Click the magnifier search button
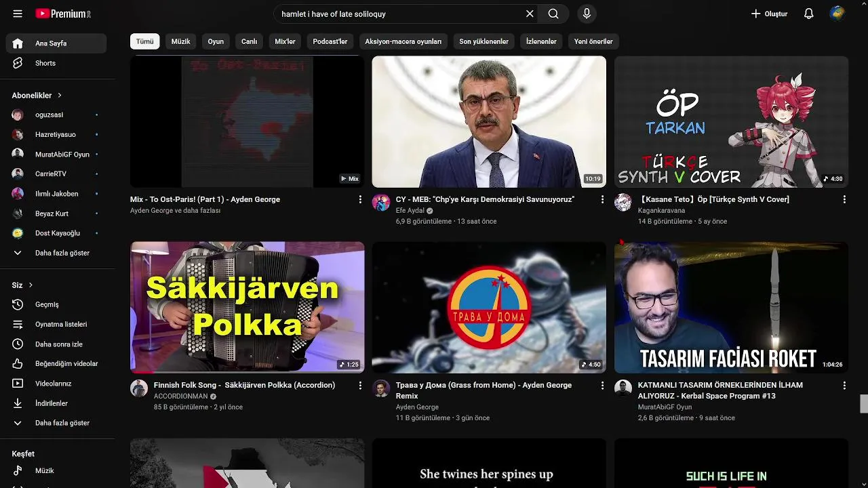 tap(553, 14)
